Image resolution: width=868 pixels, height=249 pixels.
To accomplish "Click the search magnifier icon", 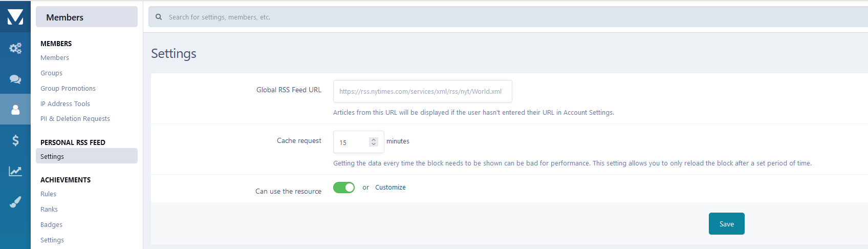I will pyautogui.click(x=159, y=17).
